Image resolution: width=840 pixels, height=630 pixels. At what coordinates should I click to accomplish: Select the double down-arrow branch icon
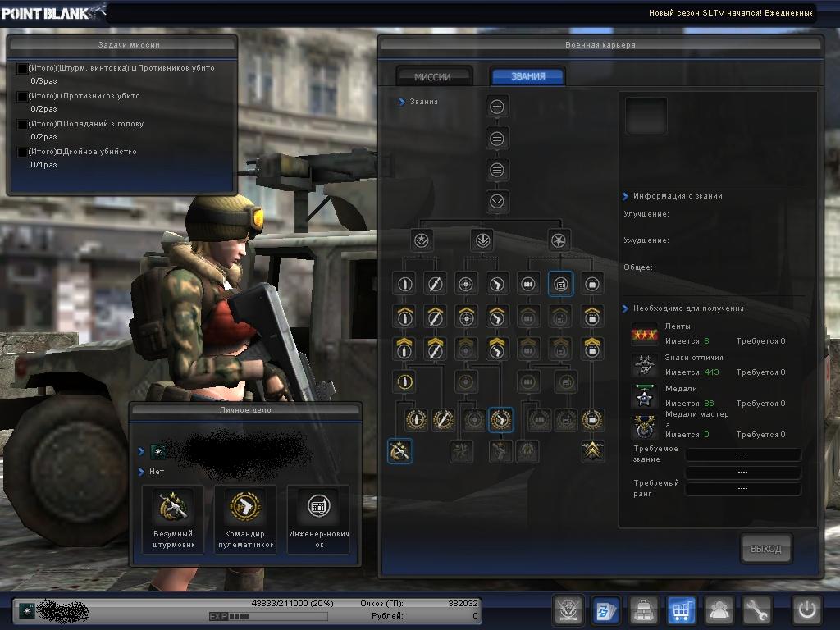click(x=482, y=240)
